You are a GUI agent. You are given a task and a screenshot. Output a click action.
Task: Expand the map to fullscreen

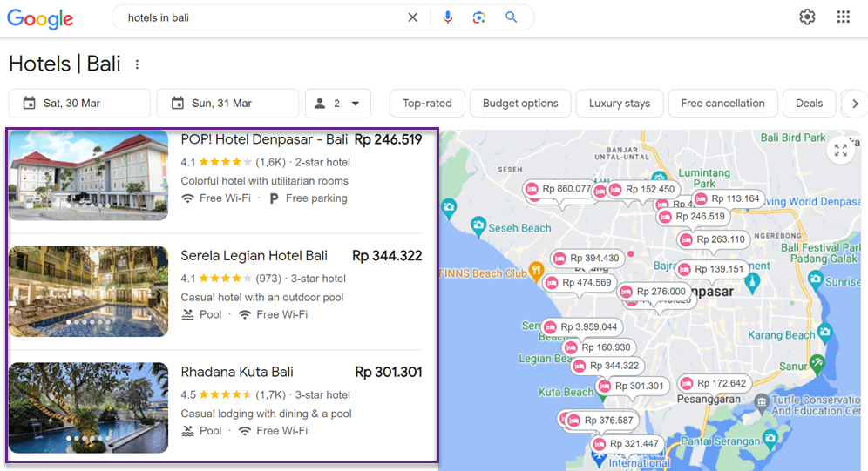pyautogui.click(x=840, y=150)
